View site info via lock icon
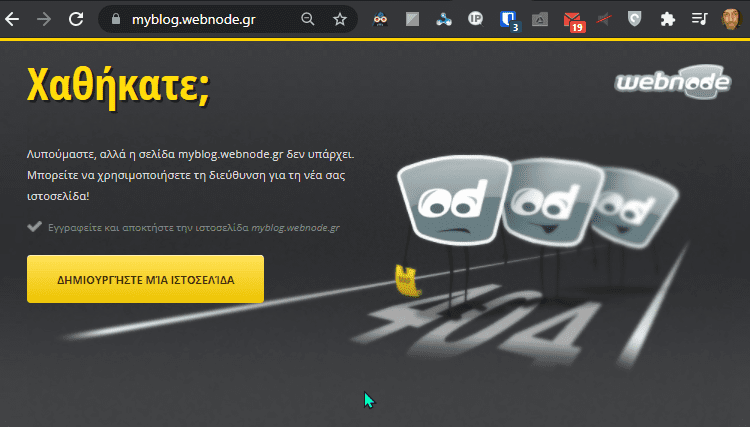 click(116, 19)
